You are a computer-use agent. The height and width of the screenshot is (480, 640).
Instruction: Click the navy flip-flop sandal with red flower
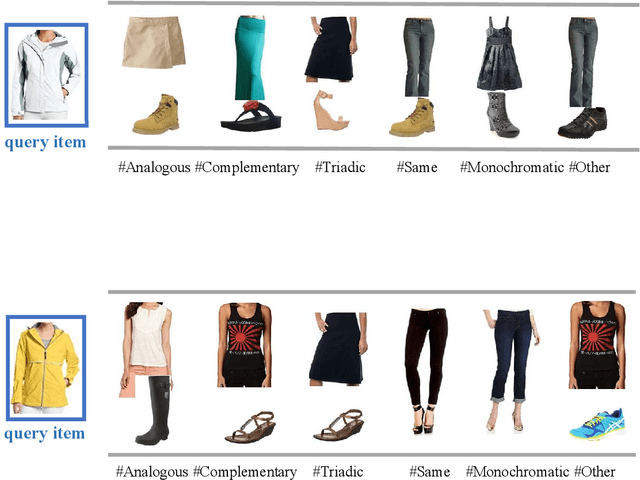click(251, 116)
